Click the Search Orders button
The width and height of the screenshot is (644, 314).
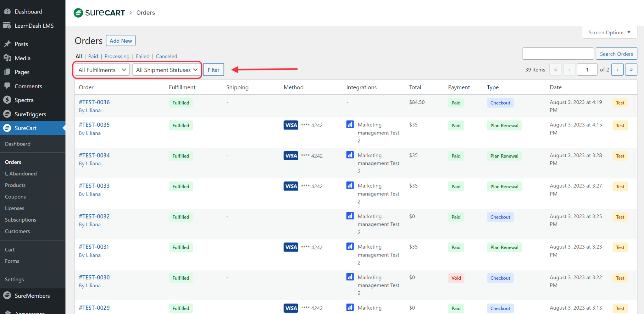616,54
